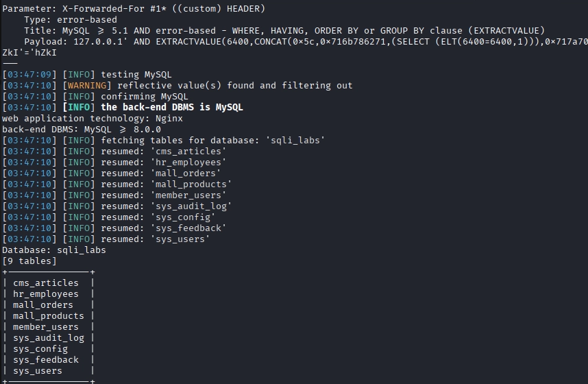Viewport: 588px width, 384px height.
Task: Click 'web application technology: Nginx' line
Action: tap(93, 118)
